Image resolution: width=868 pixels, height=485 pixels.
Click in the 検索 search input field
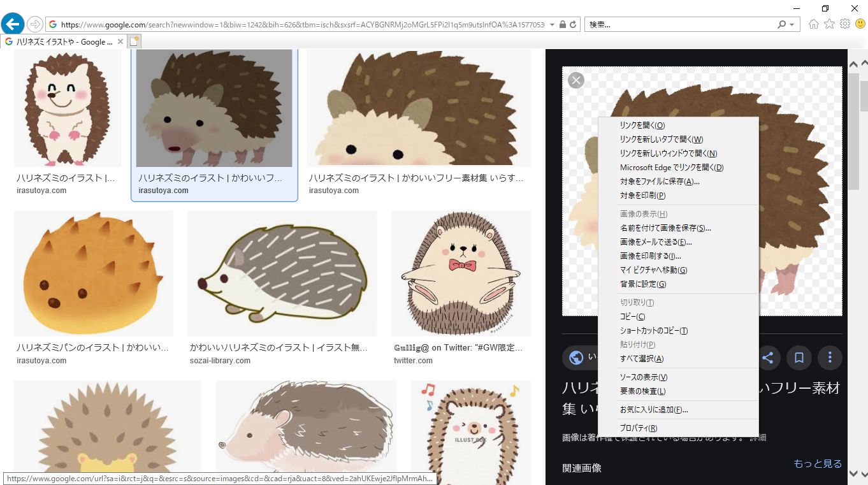pos(679,24)
